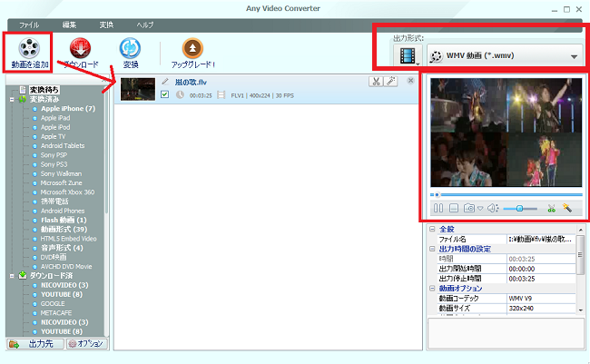Open the output profile filmstrip button
The height and width of the screenshot is (364, 590).
(408, 55)
